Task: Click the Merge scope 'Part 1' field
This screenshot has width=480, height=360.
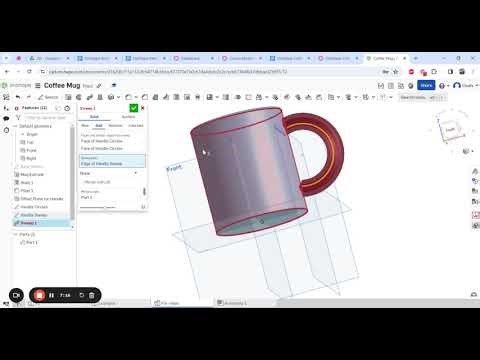Action: coord(110,195)
